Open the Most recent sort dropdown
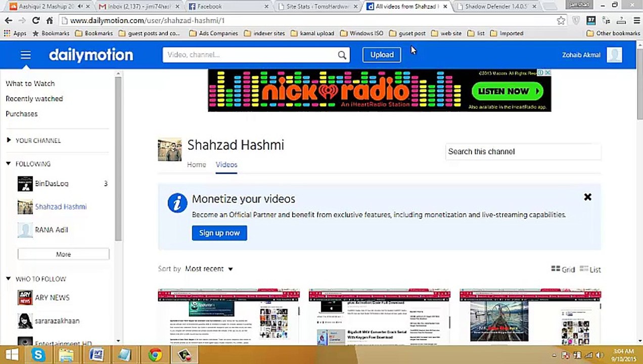 [209, 268]
